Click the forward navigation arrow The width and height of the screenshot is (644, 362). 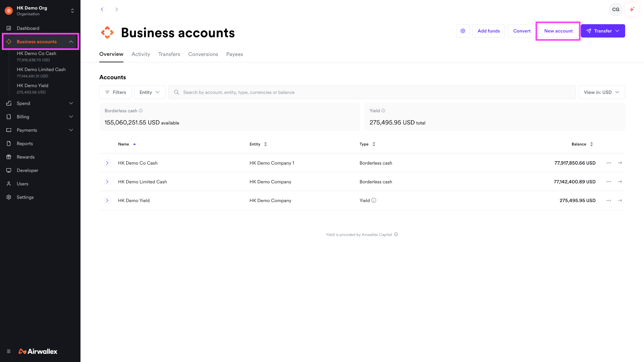[x=117, y=9]
